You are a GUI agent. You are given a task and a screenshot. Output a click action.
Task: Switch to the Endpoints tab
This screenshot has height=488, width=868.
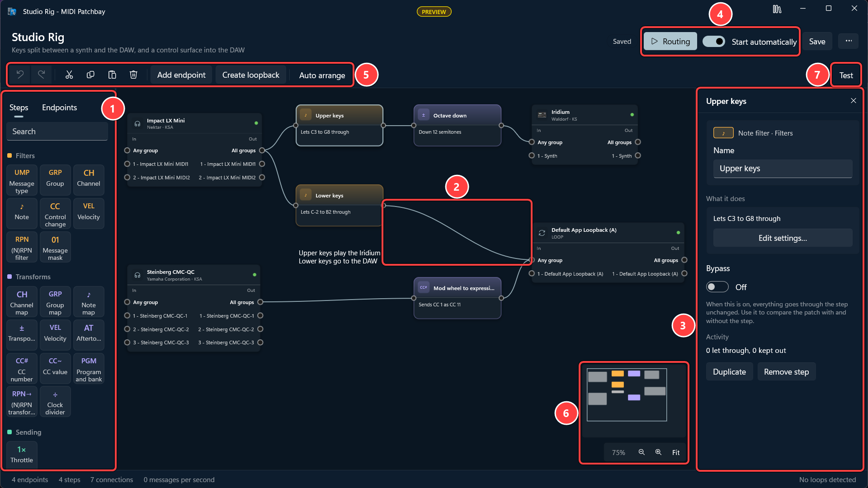click(x=59, y=108)
